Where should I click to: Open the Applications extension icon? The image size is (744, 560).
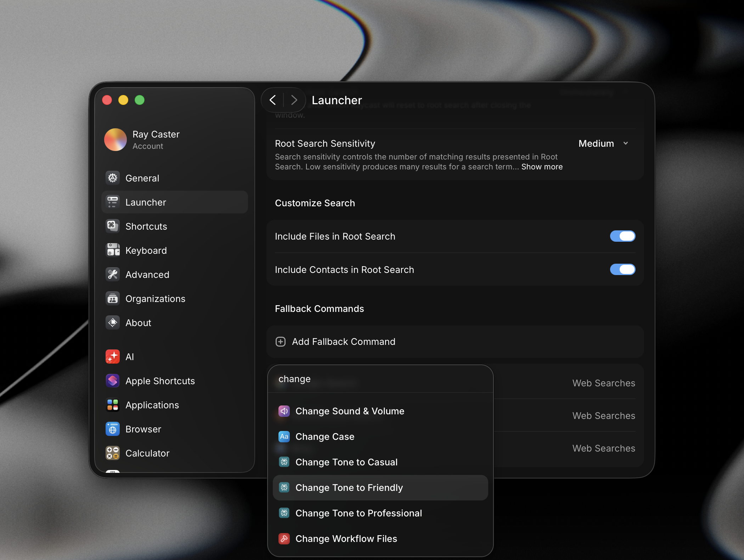pos(113,405)
